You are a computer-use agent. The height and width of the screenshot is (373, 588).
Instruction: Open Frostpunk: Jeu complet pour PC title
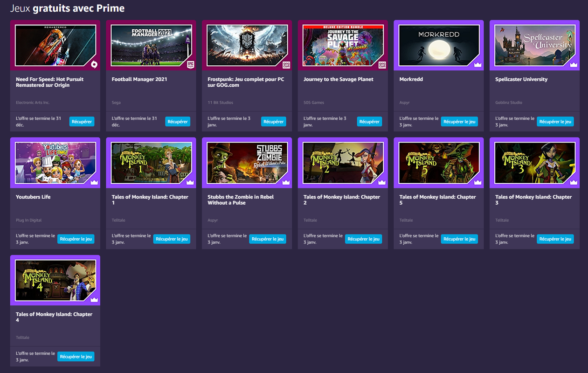(246, 82)
